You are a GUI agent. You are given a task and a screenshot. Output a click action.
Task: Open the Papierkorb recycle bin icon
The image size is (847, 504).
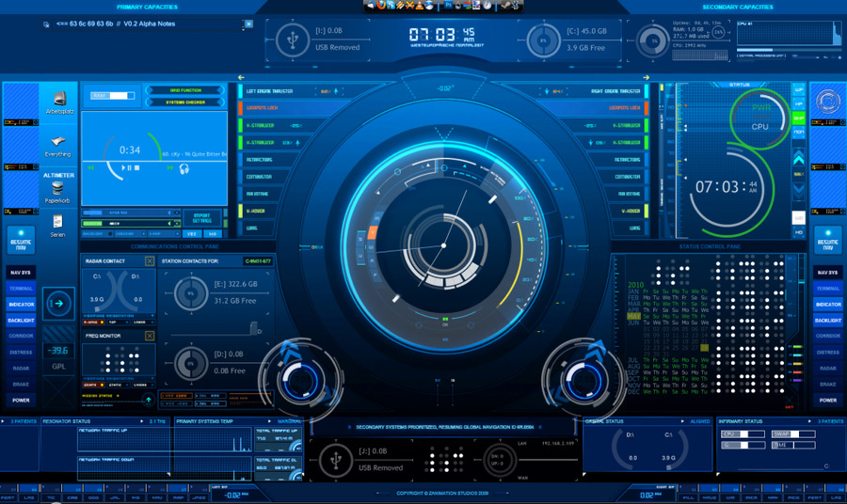pyautogui.click(x=59, y=189)
